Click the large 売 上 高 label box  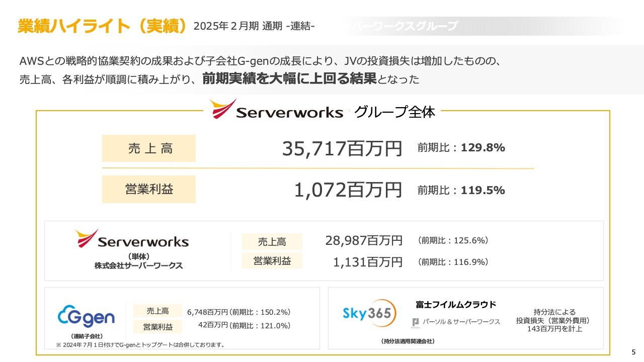click(148, 148)
